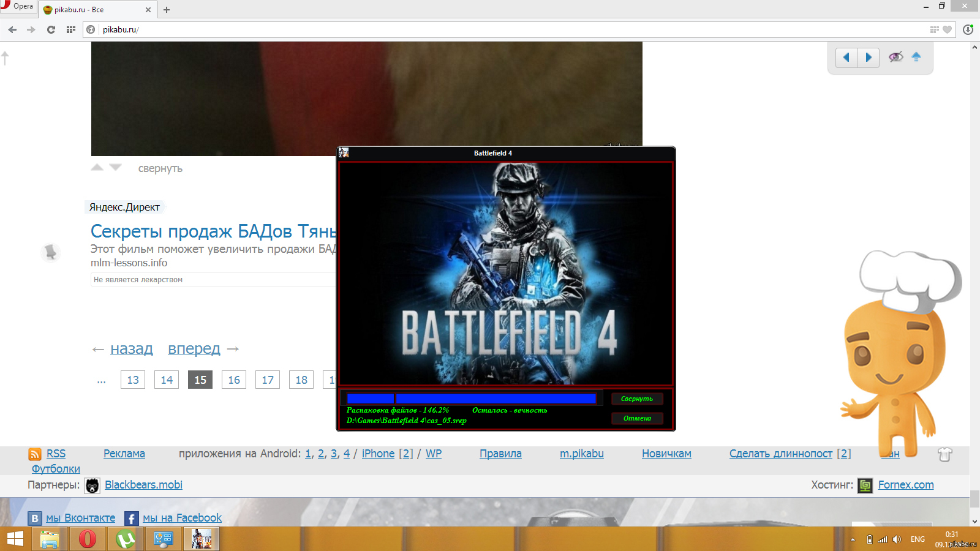This screenshot has width=980, height=551.
Task: Click the pikabu.ru address bar field
Action: (x=490, y=29)
